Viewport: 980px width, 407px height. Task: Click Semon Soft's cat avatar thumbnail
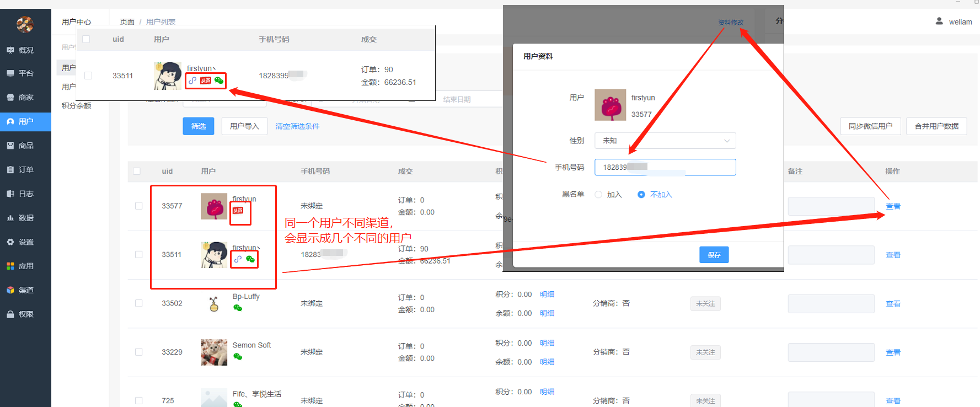pos(214,352)
